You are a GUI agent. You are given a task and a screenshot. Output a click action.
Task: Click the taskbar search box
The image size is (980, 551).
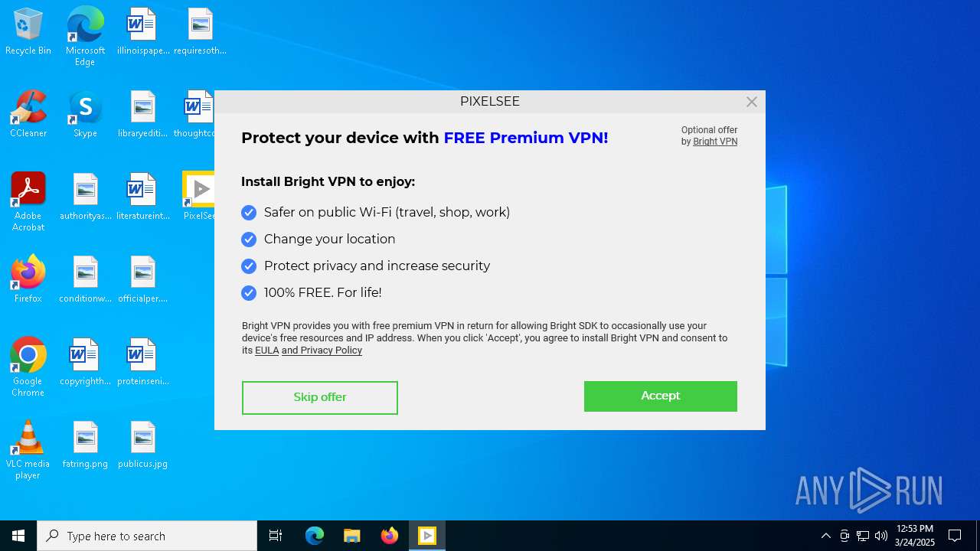147,536
